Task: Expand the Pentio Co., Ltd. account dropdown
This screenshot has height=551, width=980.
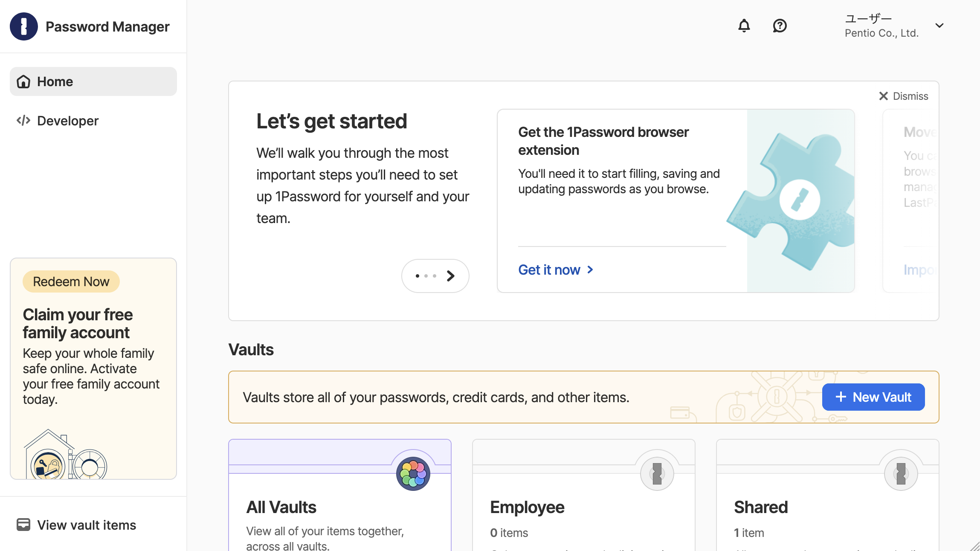Action: point(939,26)
